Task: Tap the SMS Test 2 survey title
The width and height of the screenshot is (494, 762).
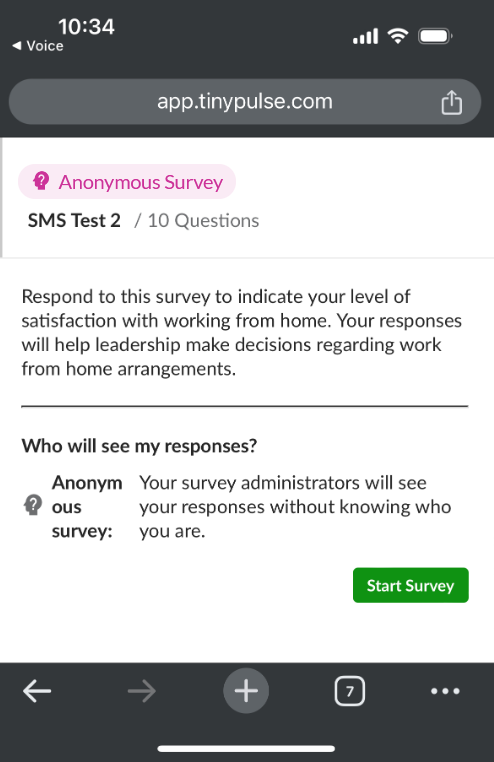Action: click(x=74, y=221)
